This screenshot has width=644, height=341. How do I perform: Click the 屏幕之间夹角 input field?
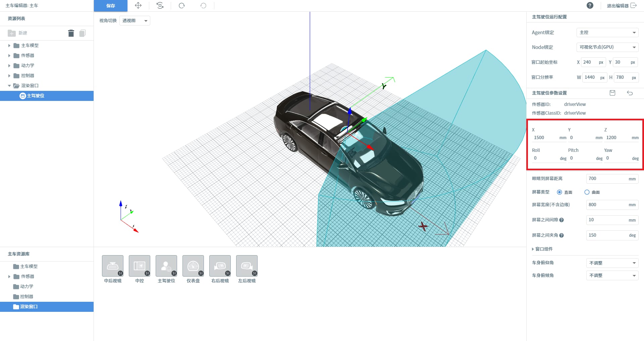pyautogui.click(x=612, y=235)
